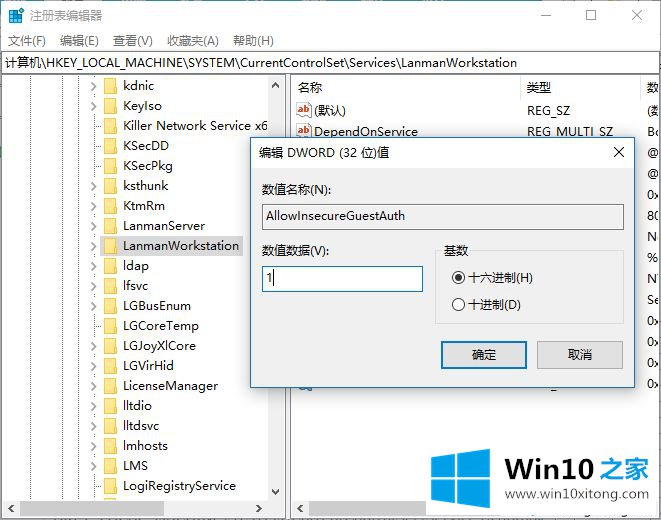Select the (默认) value name
Image resolution: width=661 pixels, height=520 pixels.
330,110
